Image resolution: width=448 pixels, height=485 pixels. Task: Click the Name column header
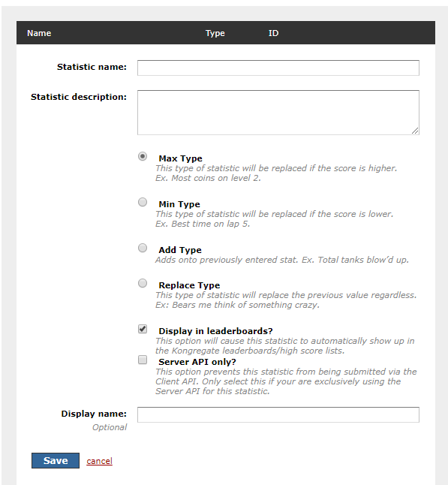39,33
